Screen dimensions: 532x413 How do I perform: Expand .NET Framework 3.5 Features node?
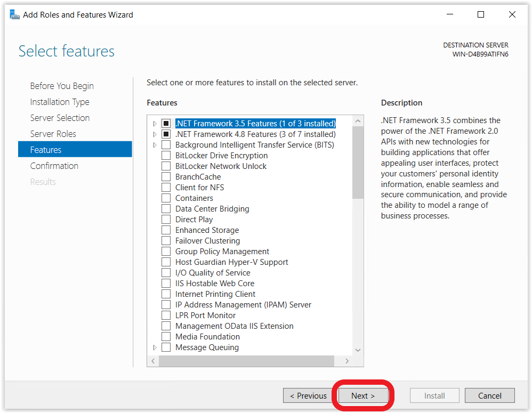coord(155,124)
